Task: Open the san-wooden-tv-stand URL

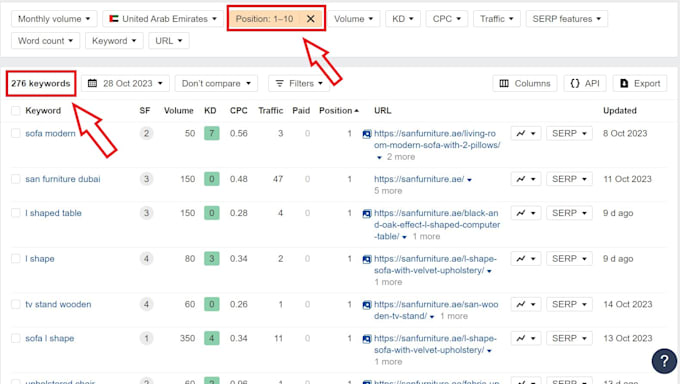Action: [x=436, y=310]
